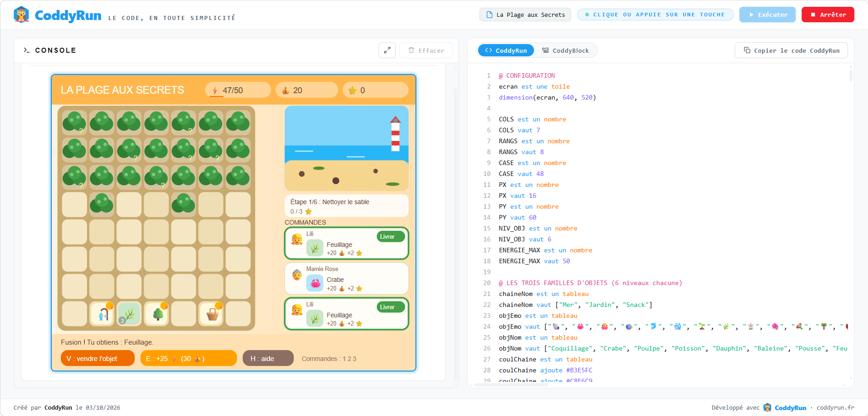Click the code editor horizontal scrollbar
This screenshot has width=868, height=416.
[x=511, y=385]
